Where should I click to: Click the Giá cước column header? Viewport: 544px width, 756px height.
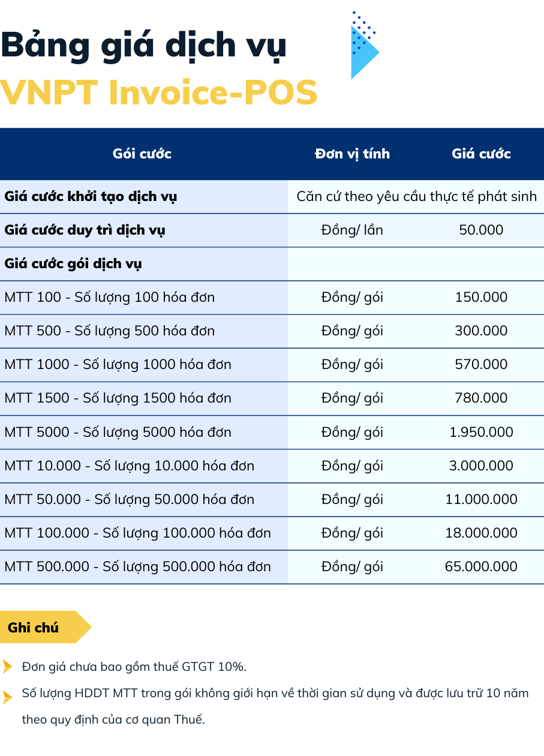point(481,154)
